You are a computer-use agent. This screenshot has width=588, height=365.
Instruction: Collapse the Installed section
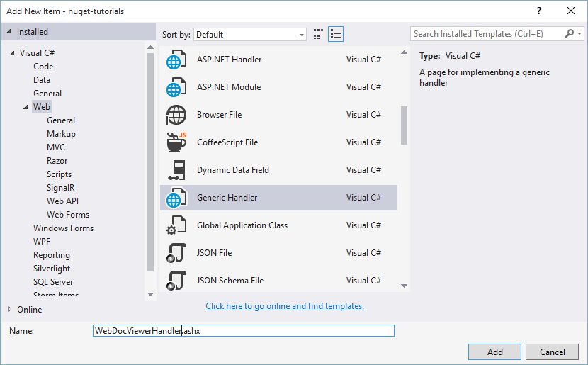pyautogui.click(x=9, y=31)
